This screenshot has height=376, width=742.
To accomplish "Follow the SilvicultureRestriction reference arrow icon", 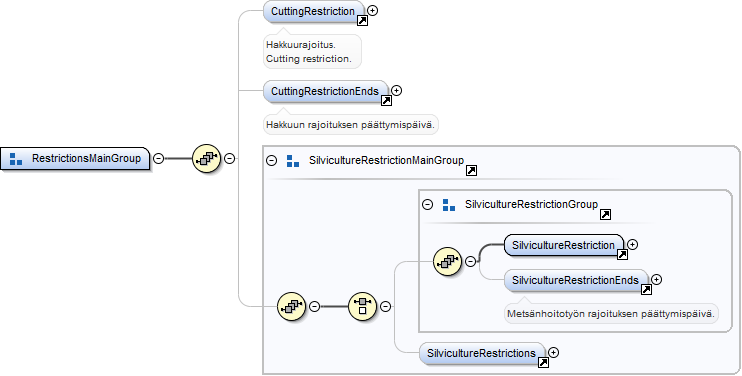I will tap(622, 254).
